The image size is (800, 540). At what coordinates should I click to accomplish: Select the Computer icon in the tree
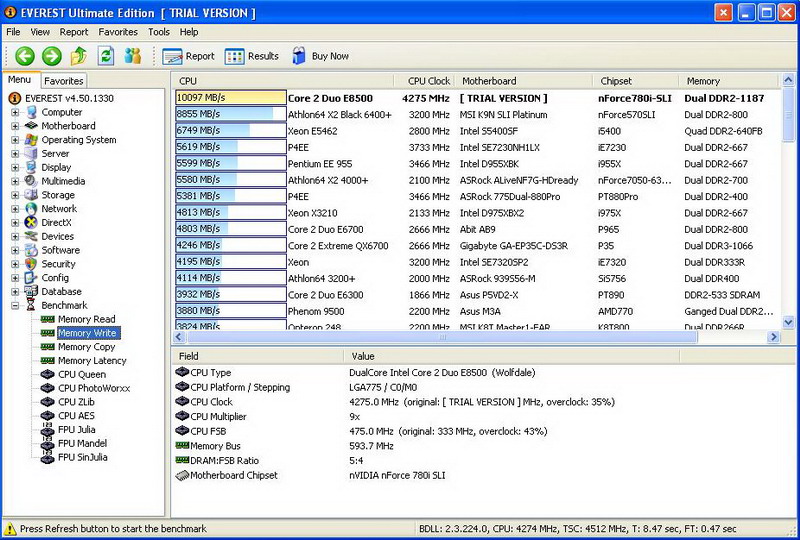click(x=32, y=112)
